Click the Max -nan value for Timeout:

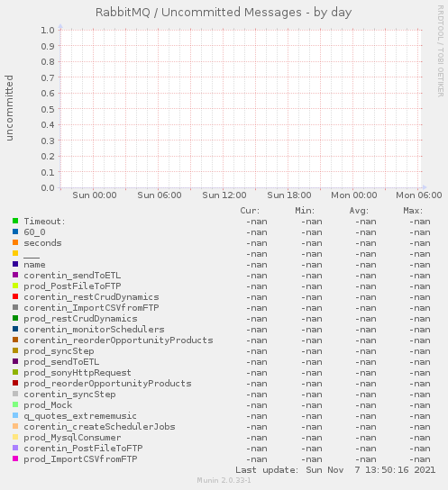point(420,222)
